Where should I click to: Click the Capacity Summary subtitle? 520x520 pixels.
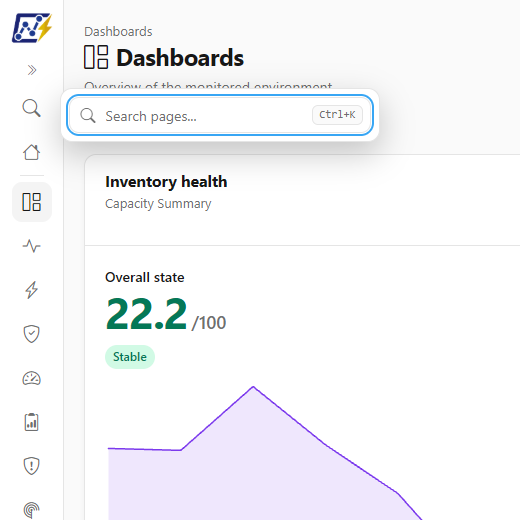158,204
